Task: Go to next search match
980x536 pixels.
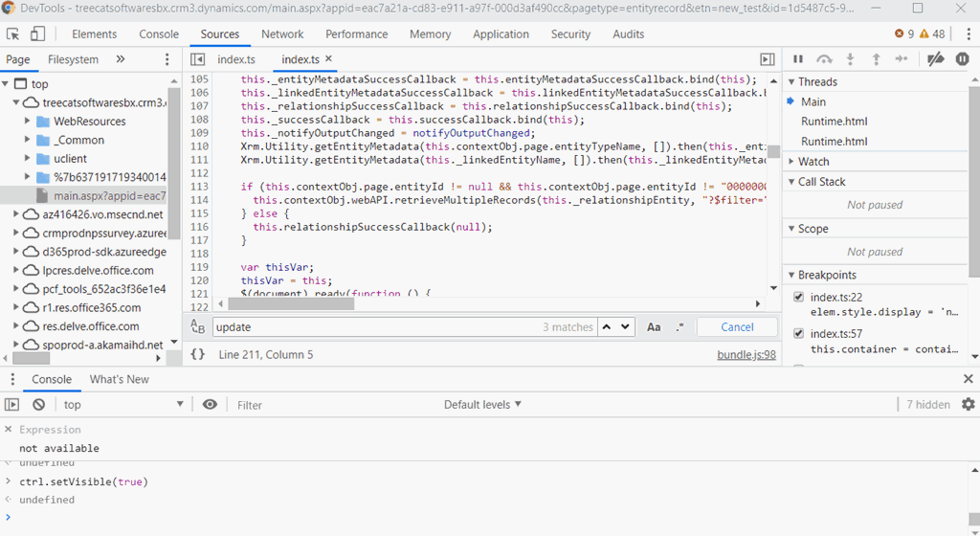Action: [625, 326]
